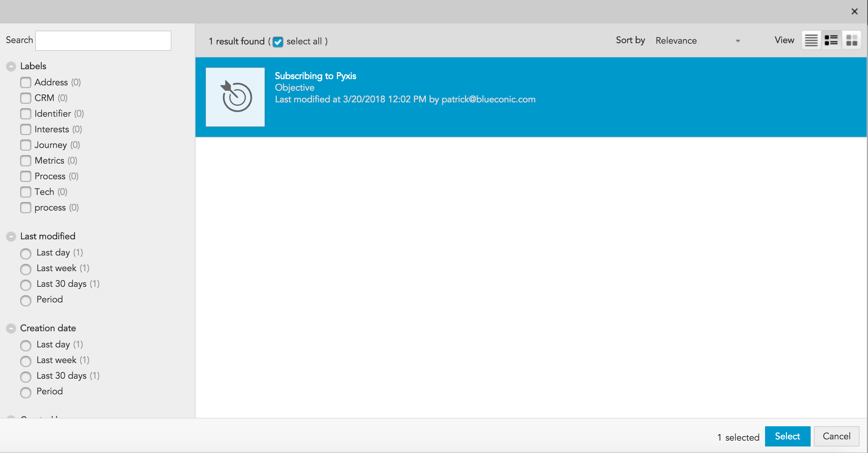Click the select all checkbox

tap(279, 41)
